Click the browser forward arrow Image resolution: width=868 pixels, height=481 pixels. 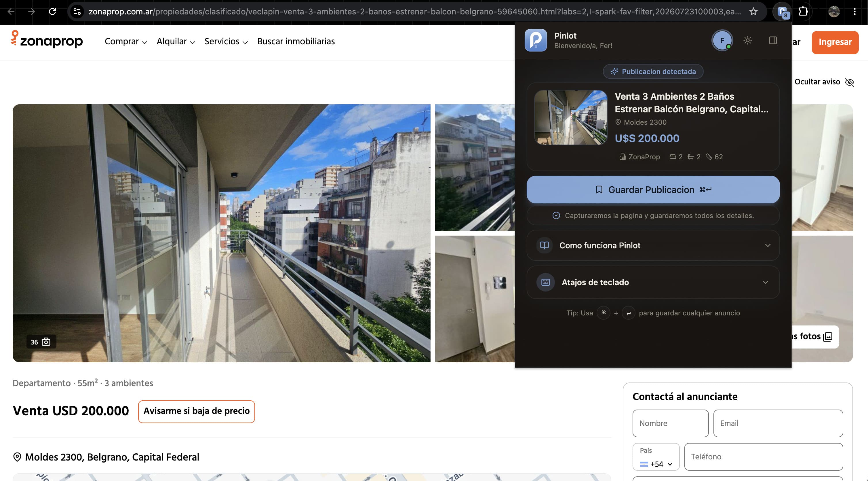[32, 12]
